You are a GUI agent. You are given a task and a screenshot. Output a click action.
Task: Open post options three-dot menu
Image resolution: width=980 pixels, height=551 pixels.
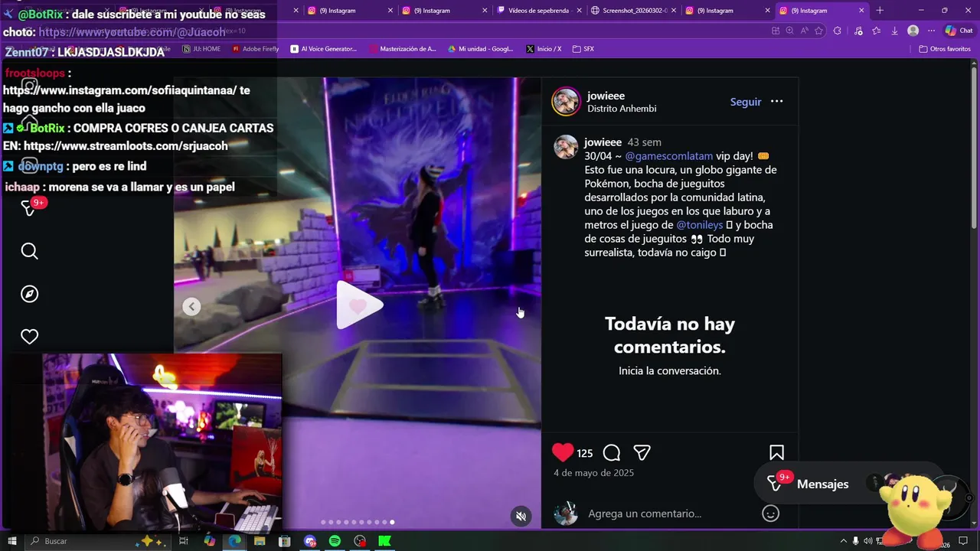[x=776, y=102]
